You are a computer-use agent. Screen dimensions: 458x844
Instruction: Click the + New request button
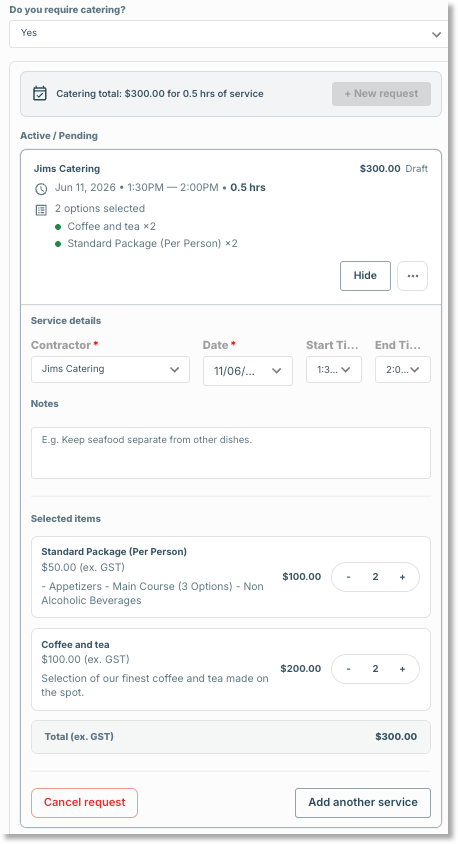click(381, 94)
